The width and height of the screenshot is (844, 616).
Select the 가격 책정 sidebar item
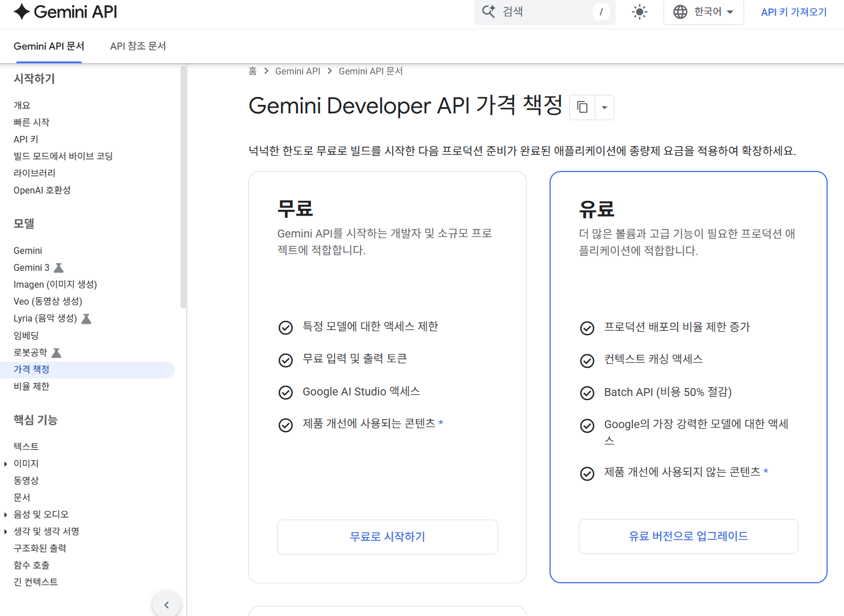click(x=87, y=369)
